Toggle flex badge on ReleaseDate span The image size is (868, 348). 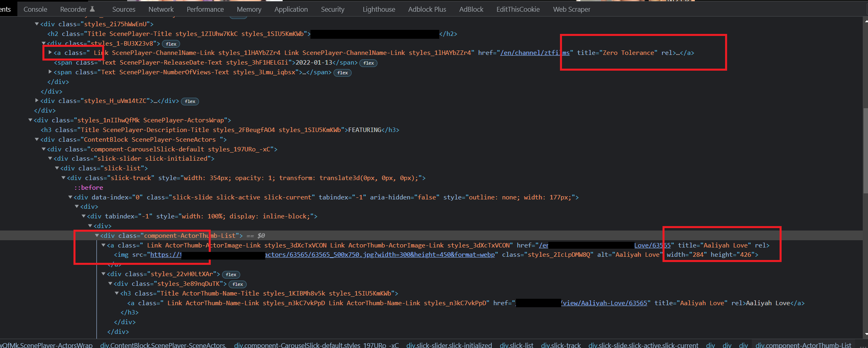pyautogui.click(x=368, y=63)
